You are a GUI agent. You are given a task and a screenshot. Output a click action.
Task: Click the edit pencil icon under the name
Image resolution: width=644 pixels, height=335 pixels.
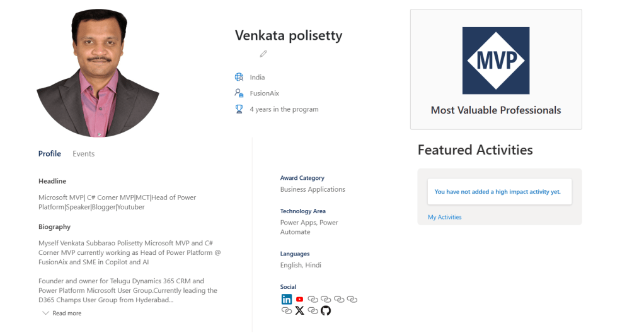[x=263, y=54]
